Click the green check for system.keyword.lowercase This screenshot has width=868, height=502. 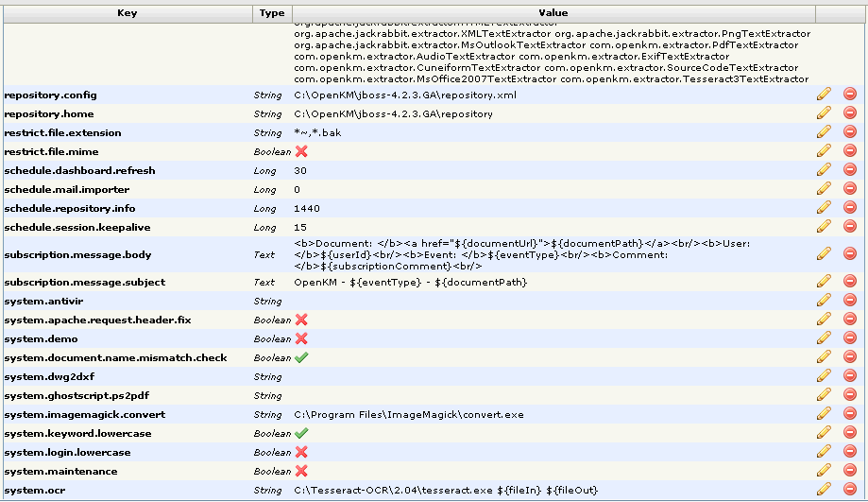tap(301, 433)
